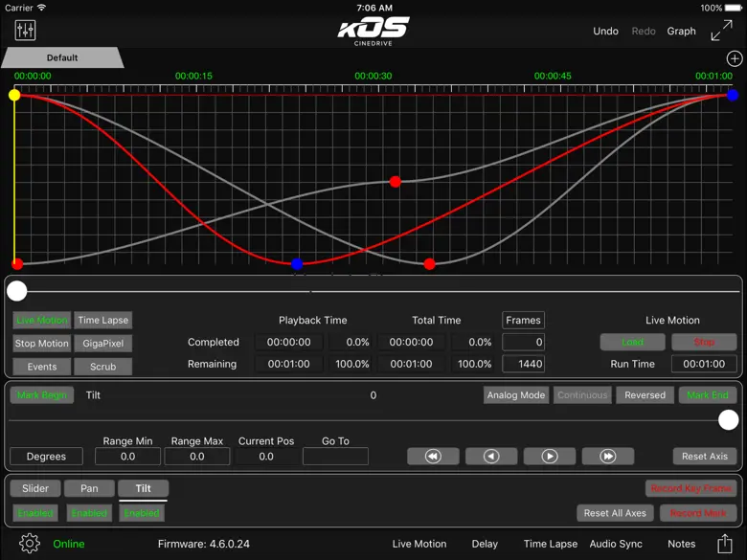Viewport: 747px width, 560px height.
Task: Click the timeline scrubber handle
Action: [x=17, y=291]
